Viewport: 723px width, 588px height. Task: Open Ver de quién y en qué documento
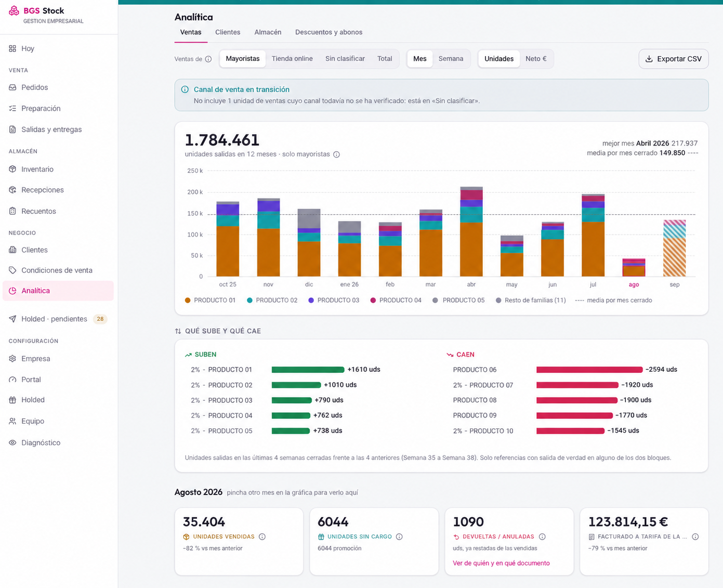501,563
